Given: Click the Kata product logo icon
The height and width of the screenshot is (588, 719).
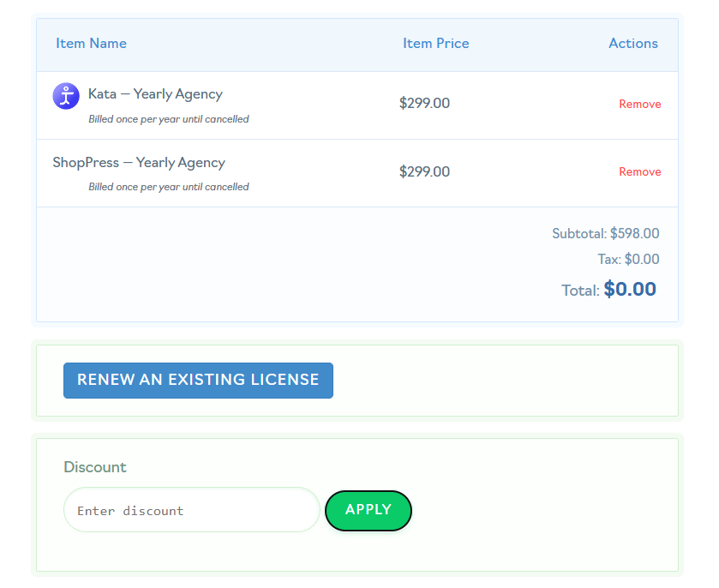Looking at the screenshot, I should click(x=66, y=96).
